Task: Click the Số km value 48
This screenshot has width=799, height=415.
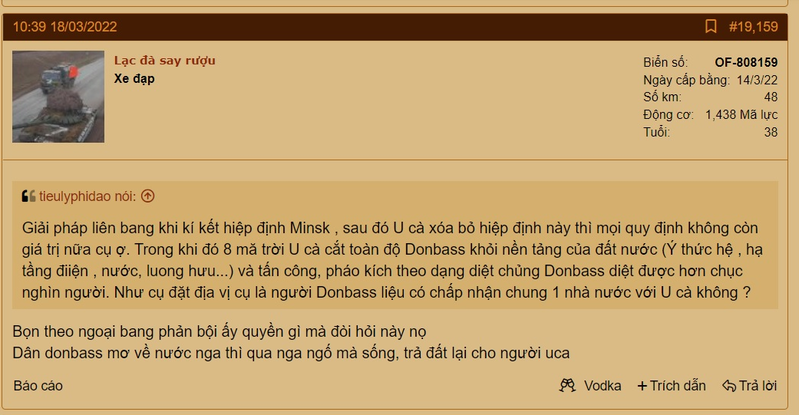Action: (771, 97)
